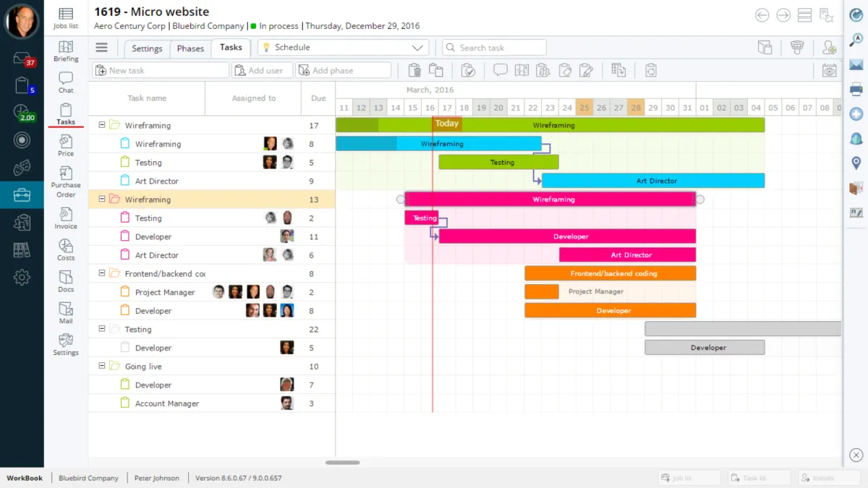Open the Price section
Screen dimensions: 868x488
click(66, 145)
